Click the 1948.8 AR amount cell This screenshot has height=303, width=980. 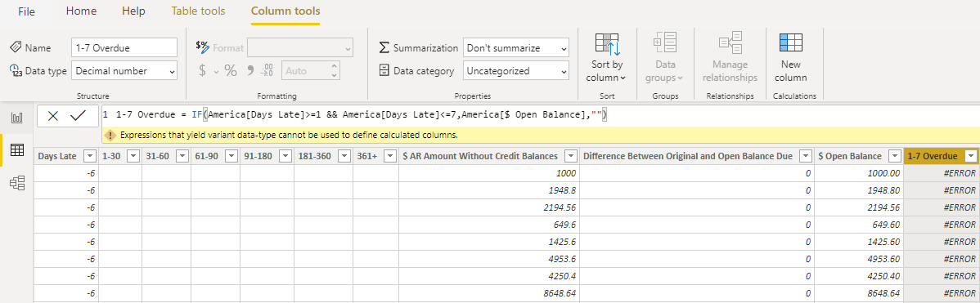(488, 190)
